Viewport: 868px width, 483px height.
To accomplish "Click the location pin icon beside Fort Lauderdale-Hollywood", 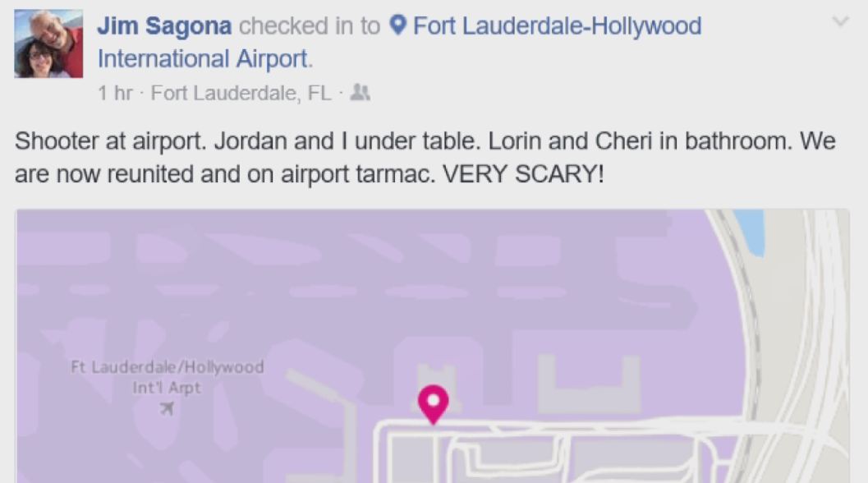I will coord(397,26).
